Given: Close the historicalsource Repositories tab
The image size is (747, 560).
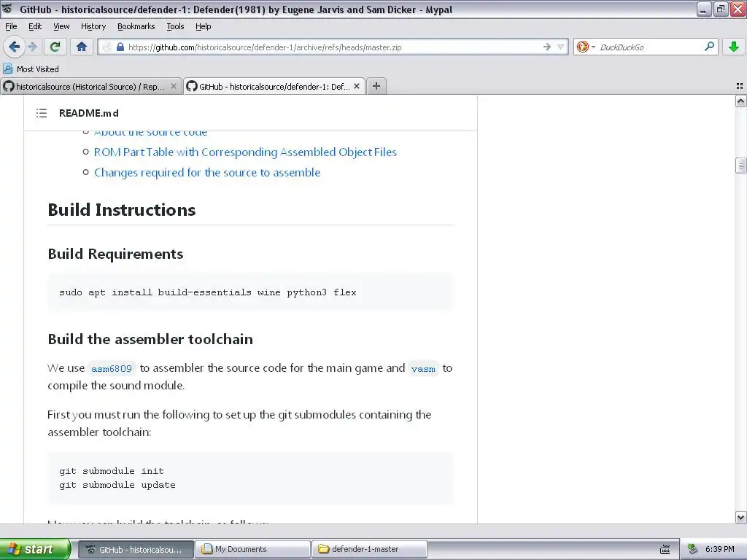Looking at the screenshot, I should coord(174,86).
